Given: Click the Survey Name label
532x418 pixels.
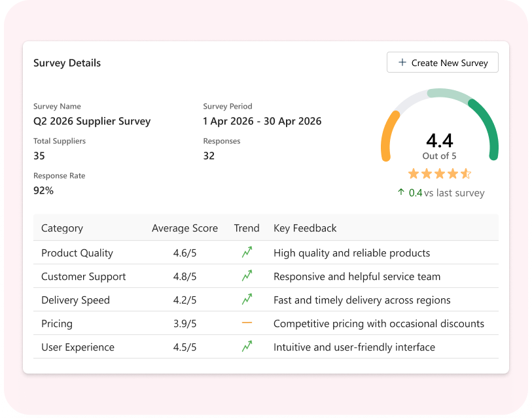Looking at the screenshot, I should [x=57, y=107].
